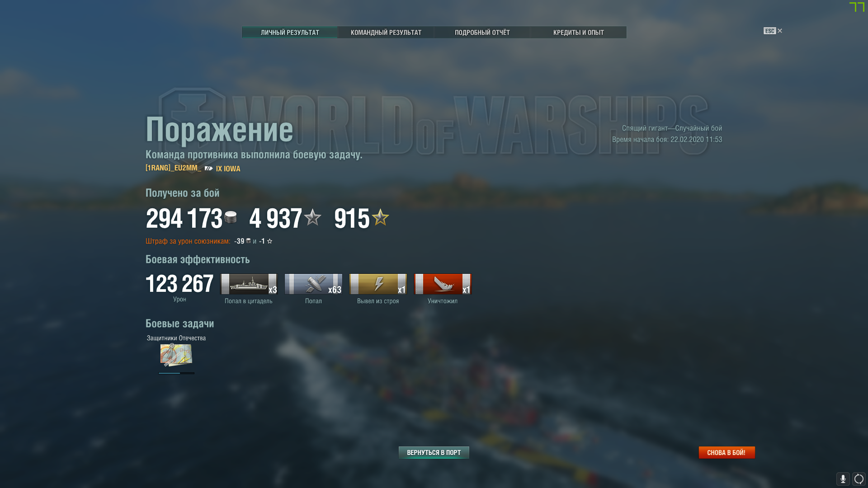
Task: Toggle the microphone voice chat icon
Action: click(x=843, y=479)
